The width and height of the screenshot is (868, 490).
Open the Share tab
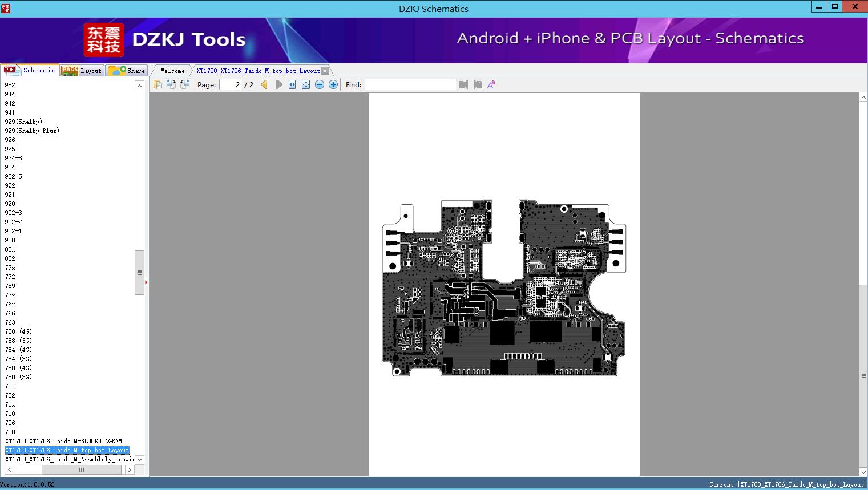pos(127,71)
